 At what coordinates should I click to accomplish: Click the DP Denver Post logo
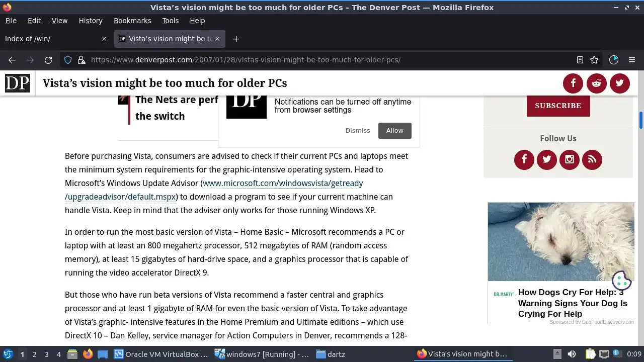(18, 83)
